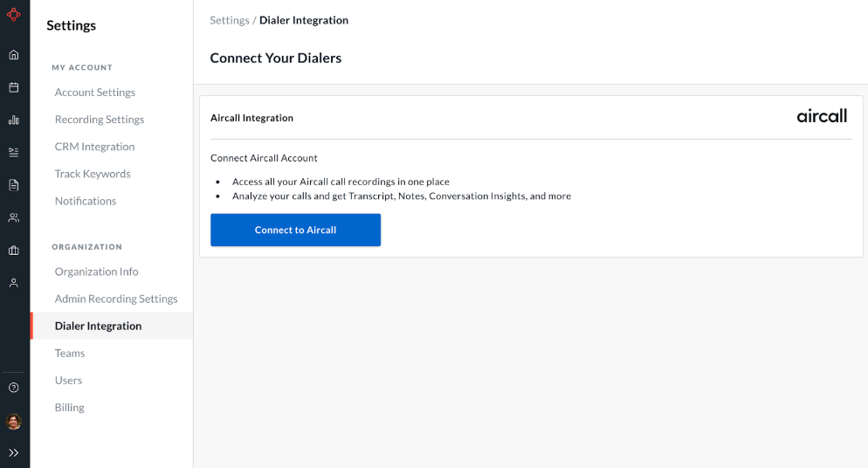
Task: Click the playlist list icon in sidebar
Action: pos(14,152)
